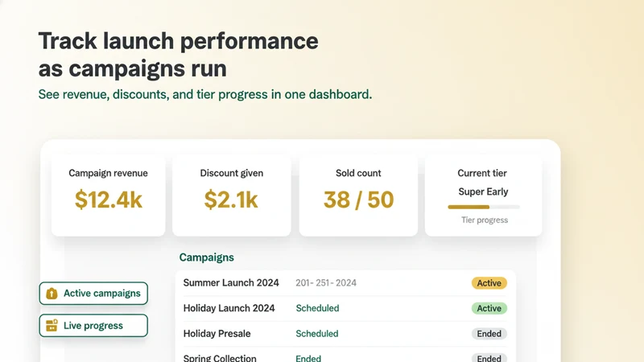Viewport: 644px width, 362px height.
Task: Click the bag icon in Active campaigns
Action: (52, 294)
